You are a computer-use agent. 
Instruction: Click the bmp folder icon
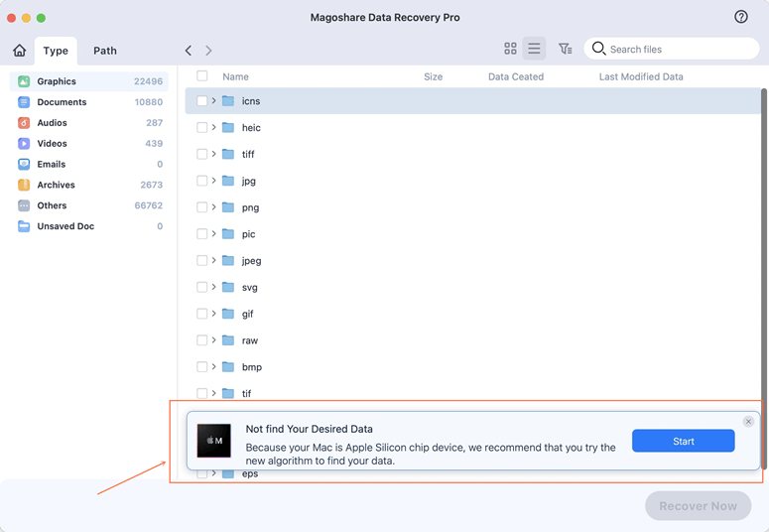(228, 366)
